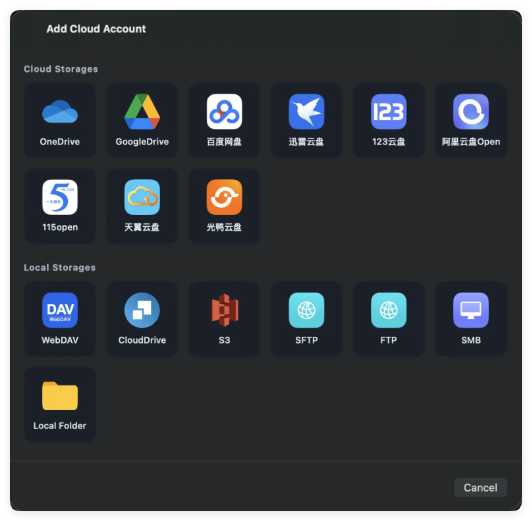Choose the 123云盘 icon
532x521 pixels.
coord(388,112)
